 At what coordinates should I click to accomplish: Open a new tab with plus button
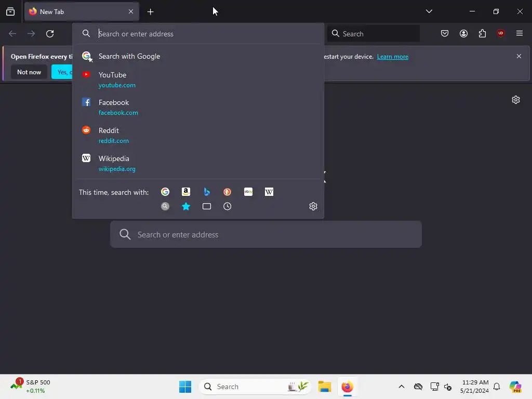click(x=151, y=12)
